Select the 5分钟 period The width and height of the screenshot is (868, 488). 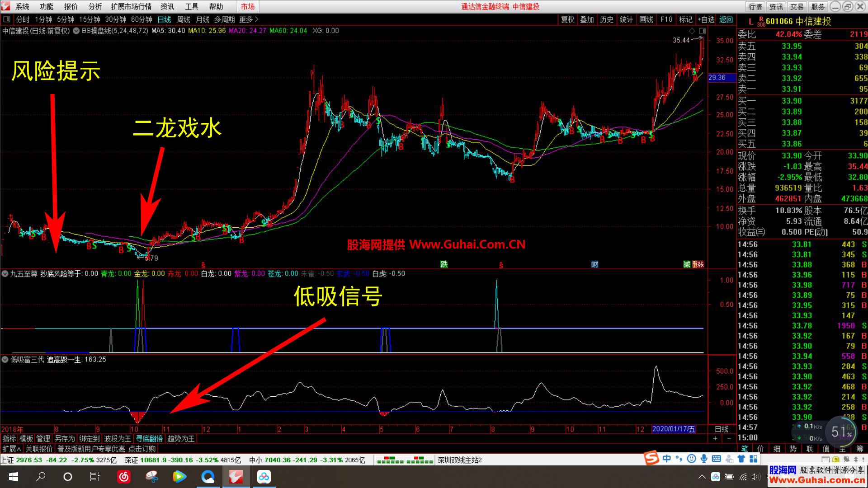66,19
